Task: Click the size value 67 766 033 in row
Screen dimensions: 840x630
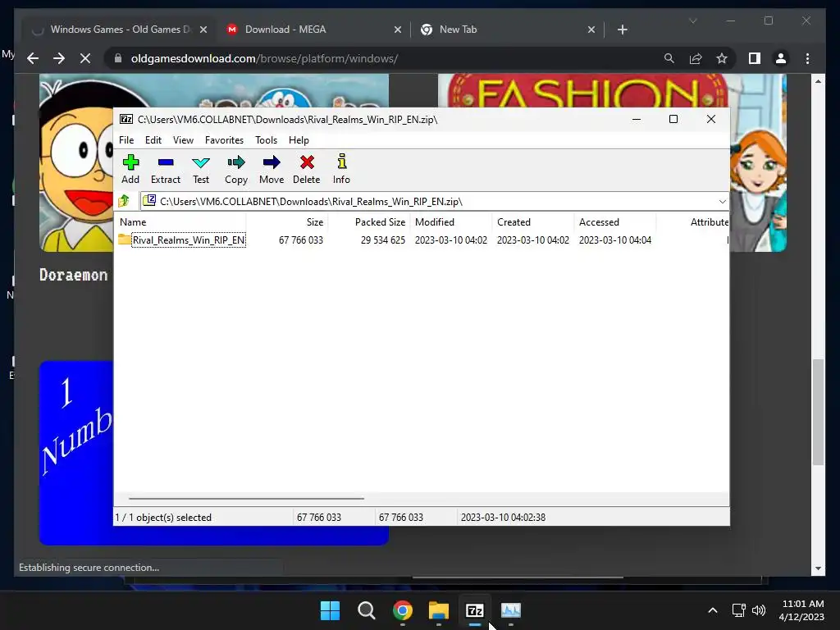Action: tap(301, 240)
